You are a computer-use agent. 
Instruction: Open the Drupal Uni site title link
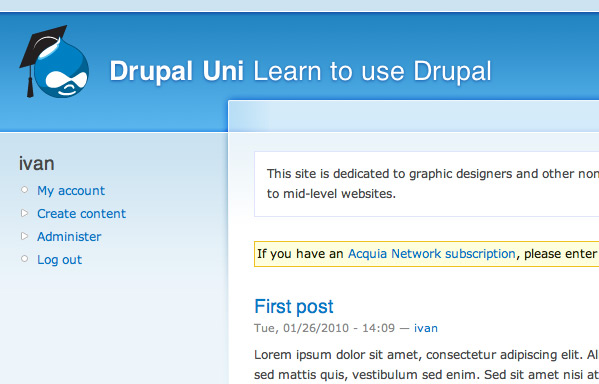[x=176, y=71]
